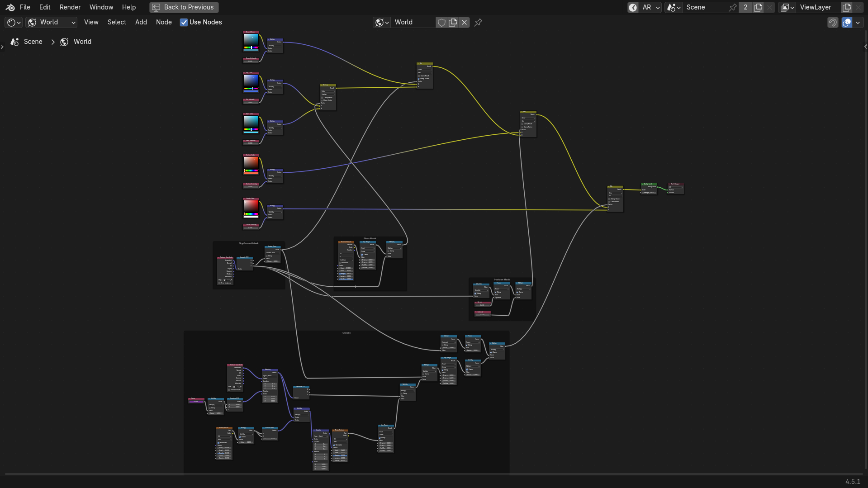Toggle the node editor overlays button
The width and height of the screenshot is (868, 488).
847,22
